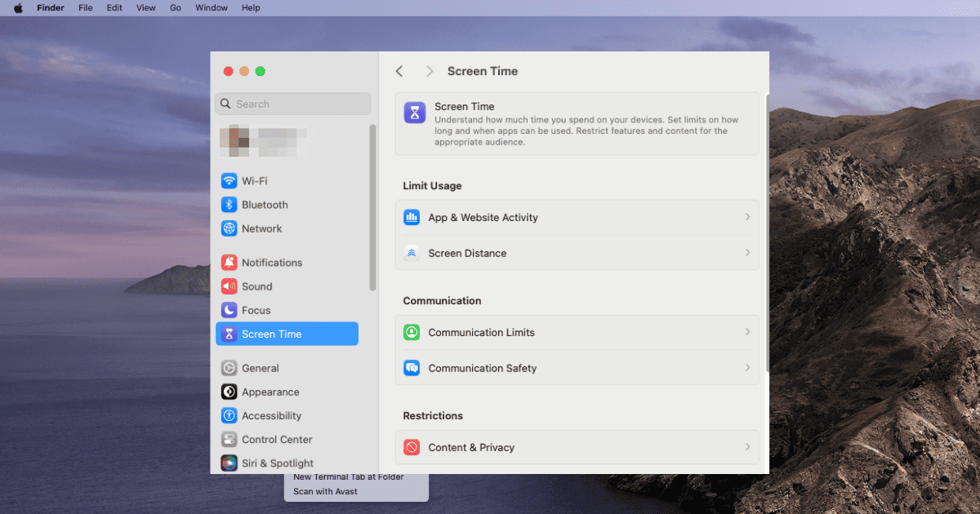This screenshot has width=980, height=514.
Task: Expand Communication Safety row chevron
Action: click(746, 368)
